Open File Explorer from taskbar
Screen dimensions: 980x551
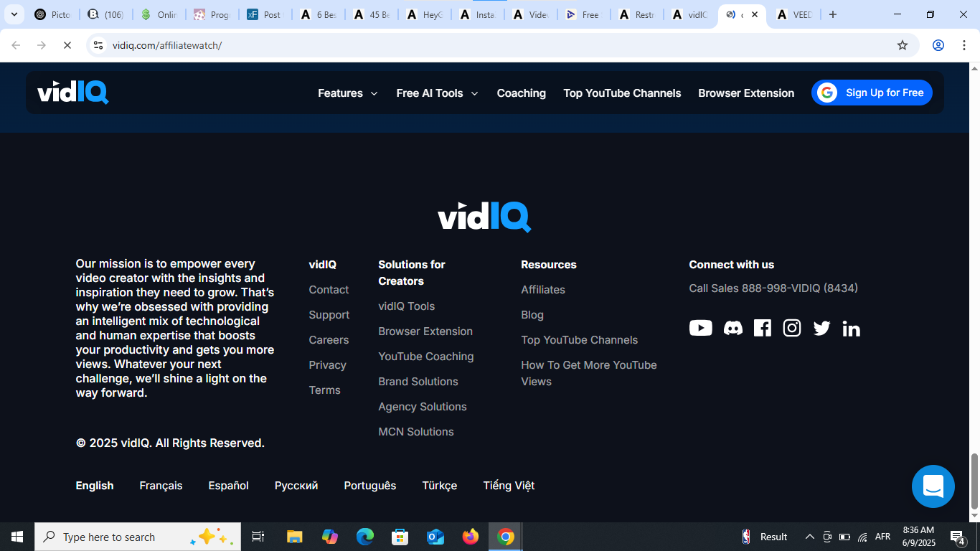pos(294,537)
